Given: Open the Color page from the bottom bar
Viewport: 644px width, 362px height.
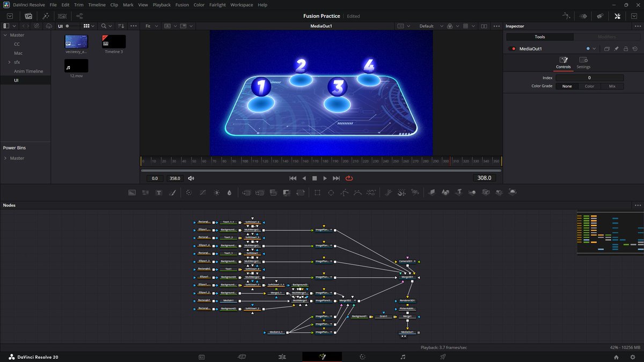Looking at the screenshot, I should point(362,356).
